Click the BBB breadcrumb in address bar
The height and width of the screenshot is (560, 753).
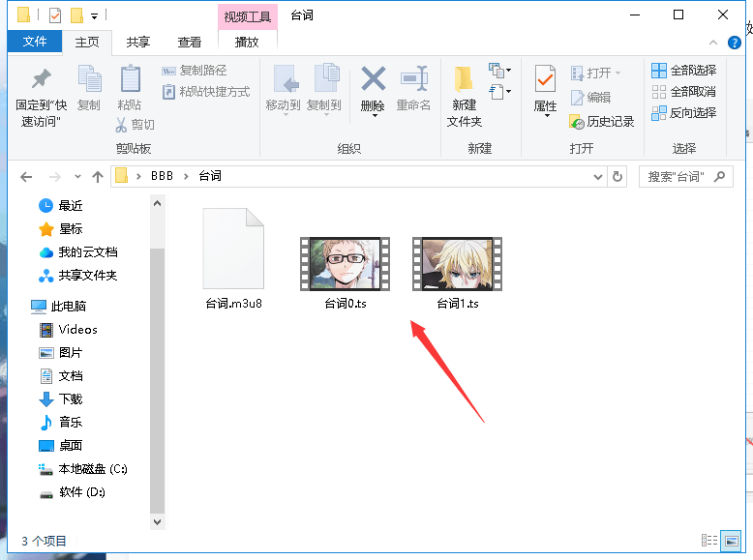(163, 177)
